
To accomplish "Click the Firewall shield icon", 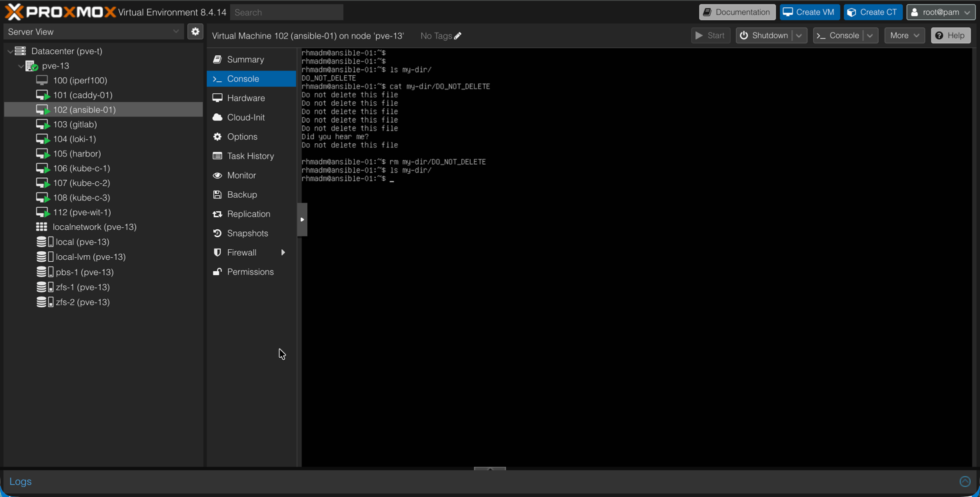I will coord(217,252).
